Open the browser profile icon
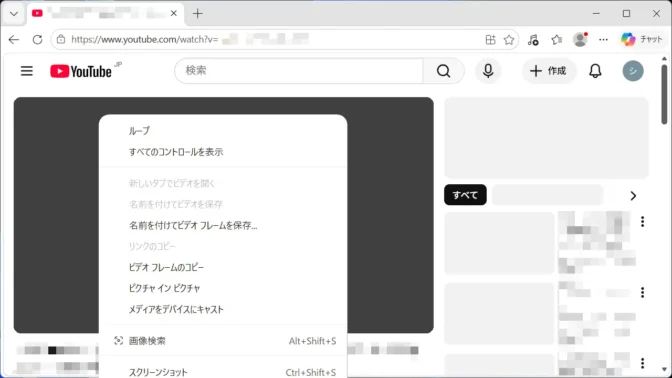 (x=580, y=39)
